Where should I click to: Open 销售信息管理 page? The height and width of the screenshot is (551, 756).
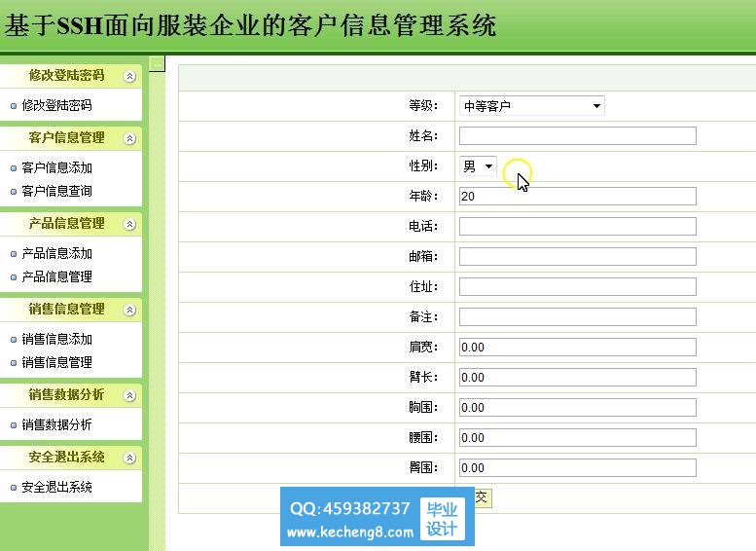point(56,362)
